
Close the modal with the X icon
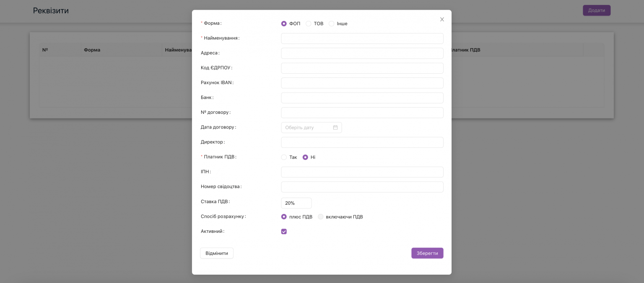(442, 19)
